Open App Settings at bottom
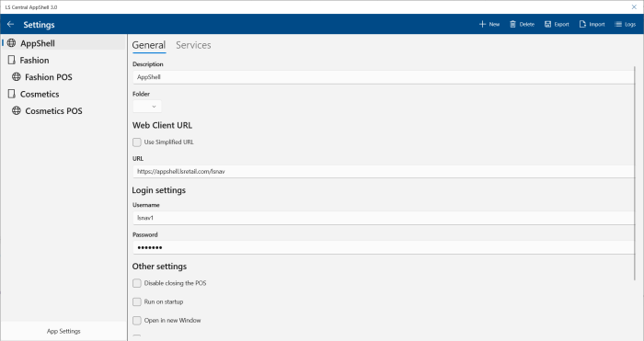The width and height of the screenshot is (644, 341). click(x=63, y=331)
